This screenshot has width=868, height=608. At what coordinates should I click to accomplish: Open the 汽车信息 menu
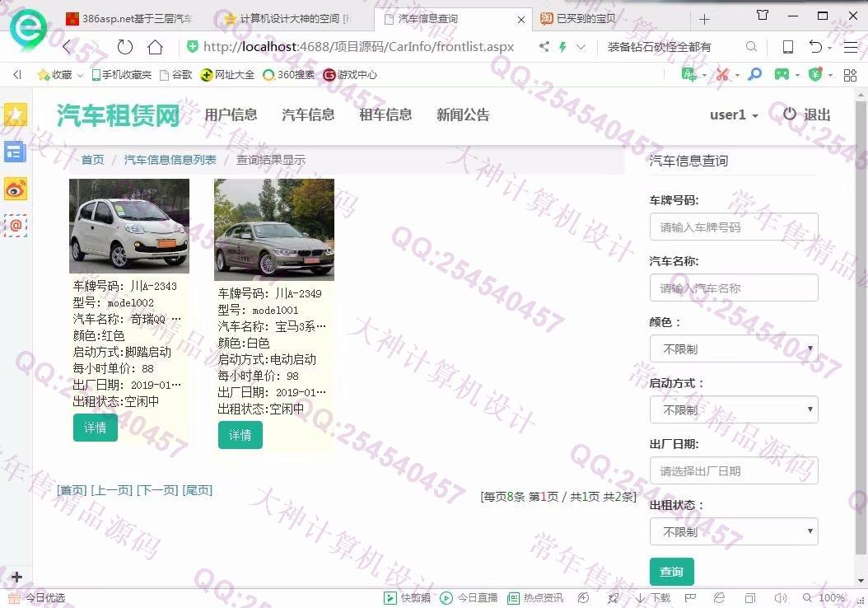click(308, 115)
